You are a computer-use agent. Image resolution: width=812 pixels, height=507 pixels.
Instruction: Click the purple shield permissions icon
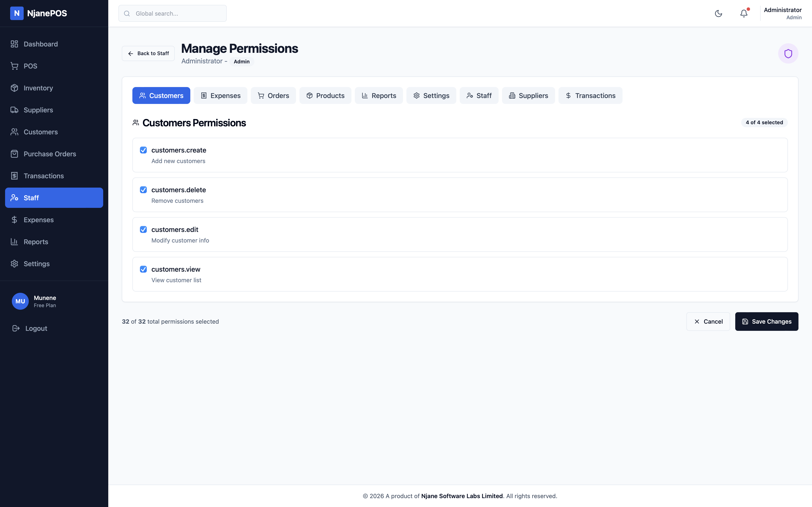tap(788, 53)
